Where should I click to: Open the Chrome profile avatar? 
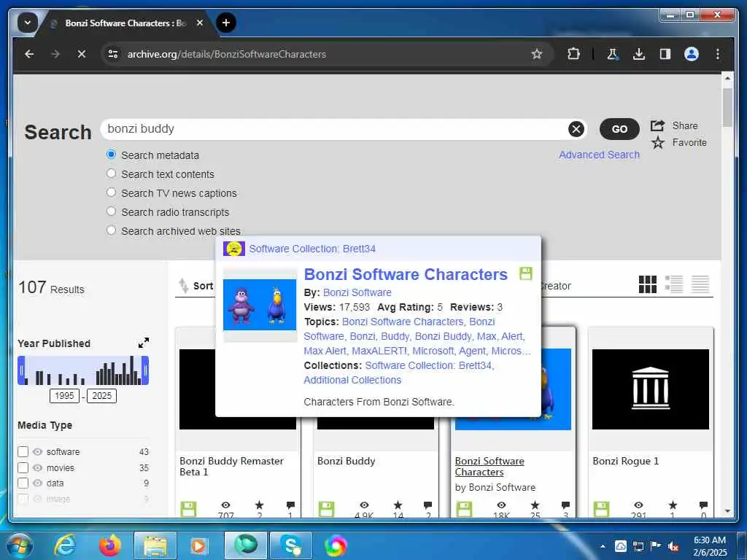tap(692, 54)
